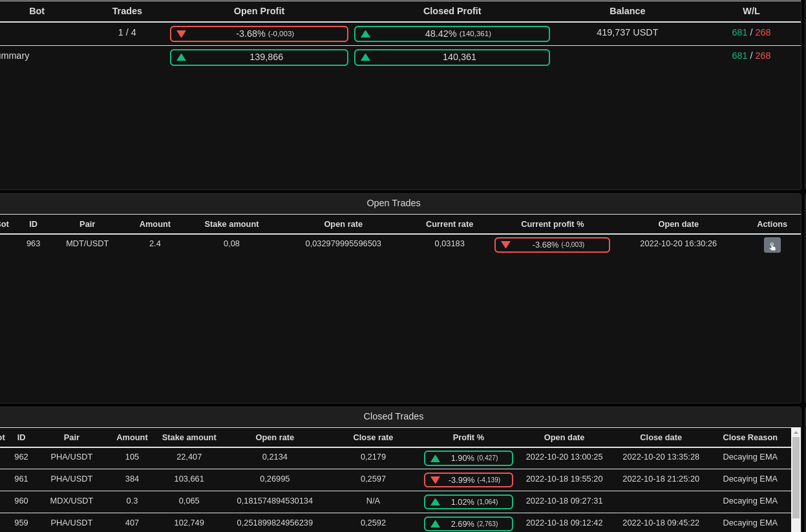Click the red -3.68% Open Profit badge in bot row

(x=259, y=34)
